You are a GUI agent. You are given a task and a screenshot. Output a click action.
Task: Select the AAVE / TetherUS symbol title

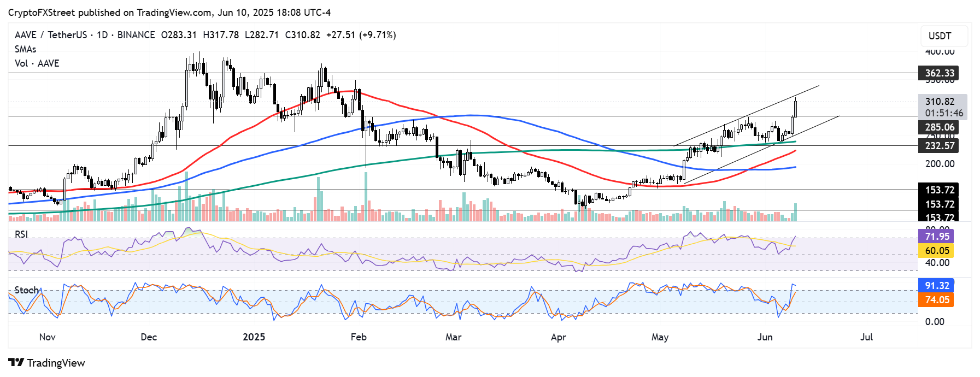click(50, 35)
